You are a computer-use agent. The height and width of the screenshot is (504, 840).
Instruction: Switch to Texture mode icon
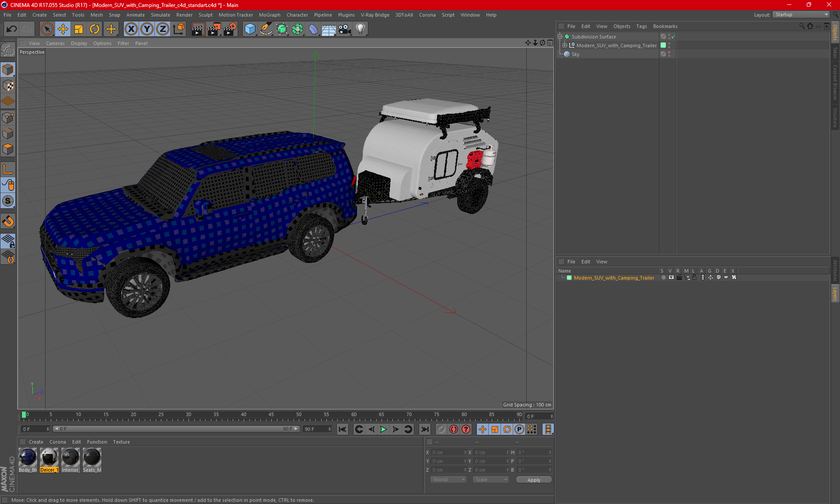click(8, 86)
